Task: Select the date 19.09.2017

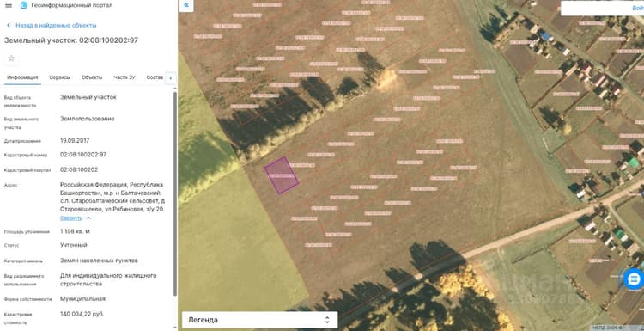Action: [x=75, y=141]
